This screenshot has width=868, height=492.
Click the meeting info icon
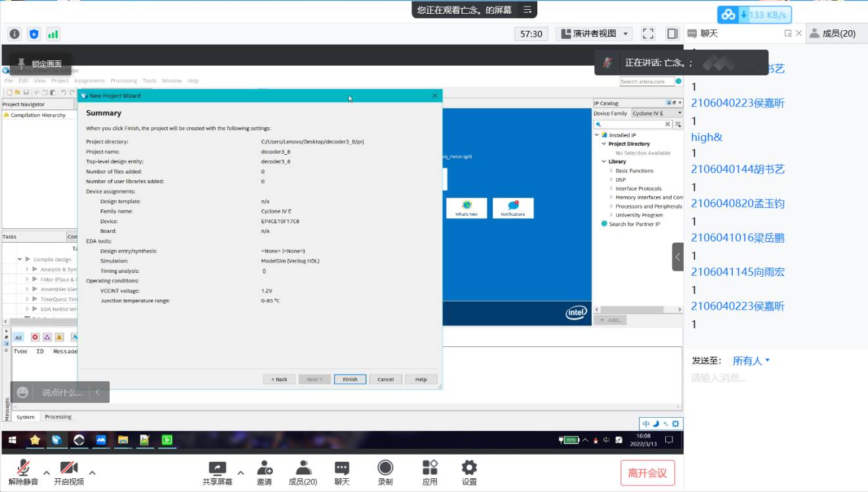point(14,33)
